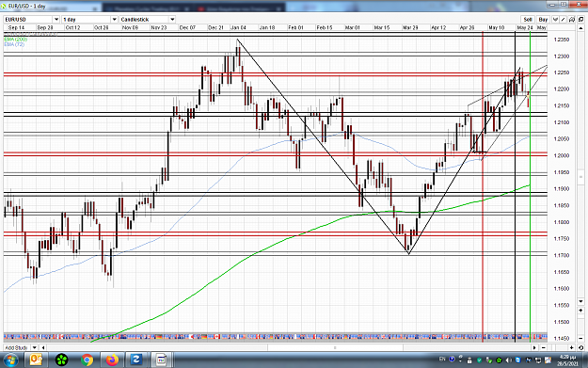
Task: Move the chart right with the timeline right arrow
Action: coord(534,347)
